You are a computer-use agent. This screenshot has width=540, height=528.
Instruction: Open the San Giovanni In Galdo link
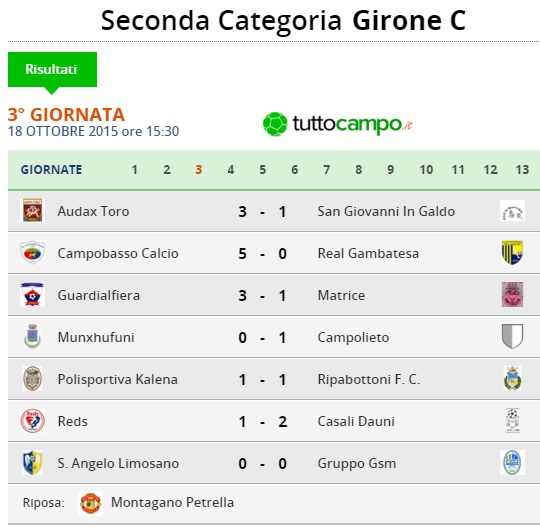[x=386, y=211]
